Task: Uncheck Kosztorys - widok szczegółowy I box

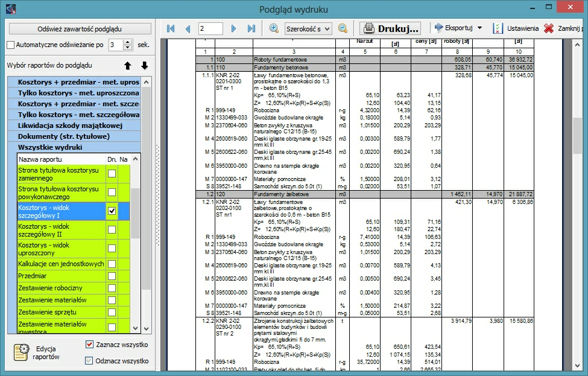Action: click(x=112, y=211)
